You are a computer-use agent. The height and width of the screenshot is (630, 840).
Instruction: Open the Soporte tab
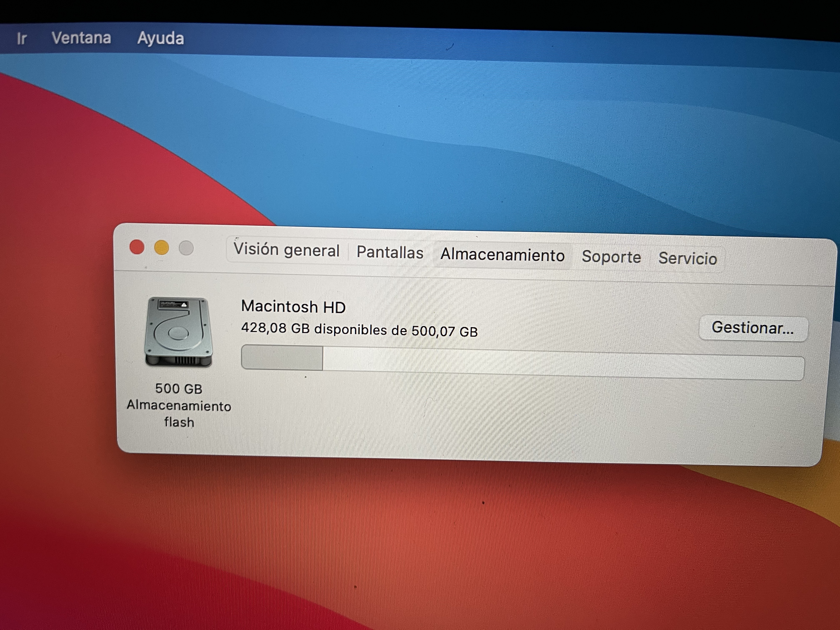(611, 257)
